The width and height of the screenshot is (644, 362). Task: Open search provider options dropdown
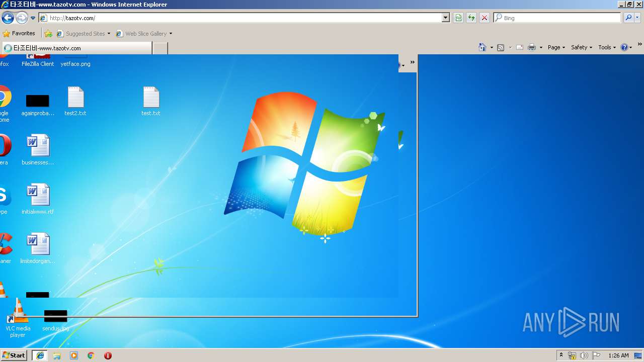coord(637,18)
